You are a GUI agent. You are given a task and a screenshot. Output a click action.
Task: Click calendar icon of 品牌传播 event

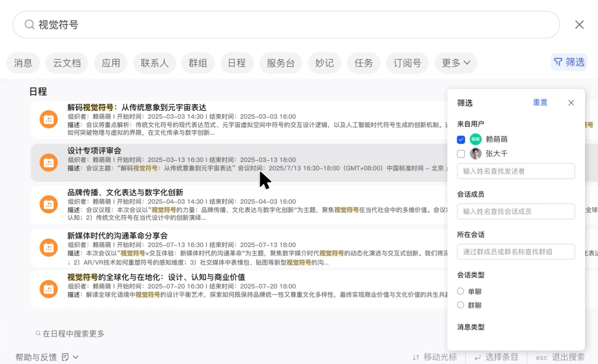click(x=48, y=205)
